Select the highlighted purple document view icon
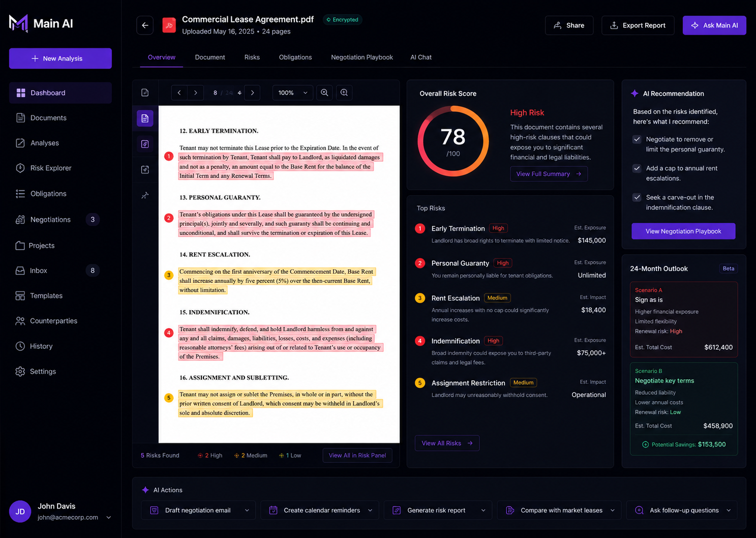 145,118
